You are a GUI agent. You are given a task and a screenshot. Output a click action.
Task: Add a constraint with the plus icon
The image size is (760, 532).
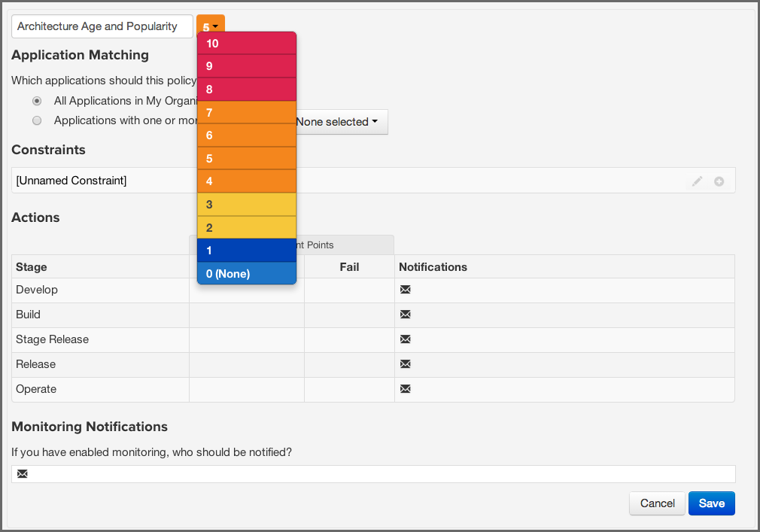719,181
